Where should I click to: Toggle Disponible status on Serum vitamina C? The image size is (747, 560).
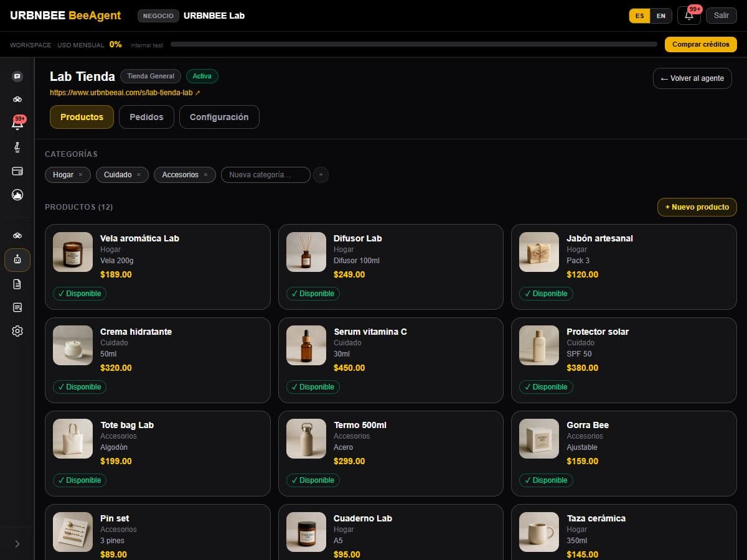(x=313, y=387)
